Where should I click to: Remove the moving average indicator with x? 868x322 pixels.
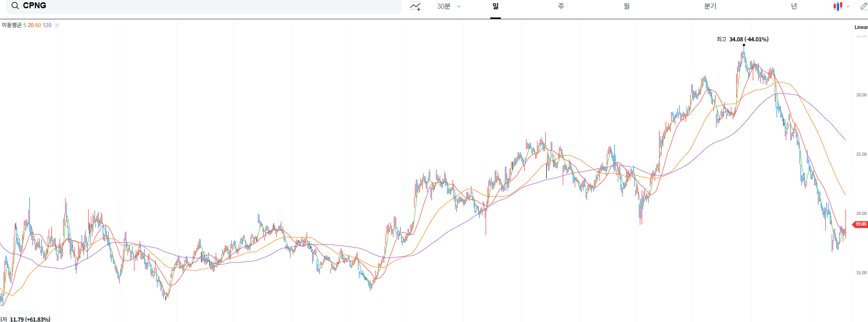pyautogui.click(x=57, y=25)
